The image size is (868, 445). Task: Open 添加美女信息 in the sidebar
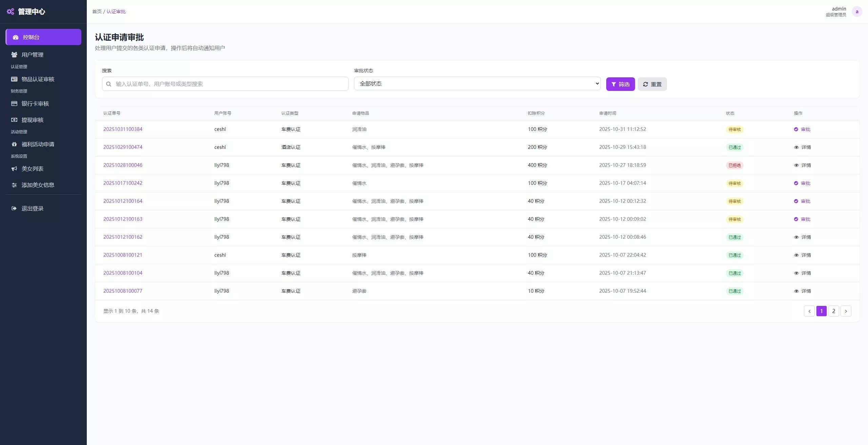click(x=38, y=185)
